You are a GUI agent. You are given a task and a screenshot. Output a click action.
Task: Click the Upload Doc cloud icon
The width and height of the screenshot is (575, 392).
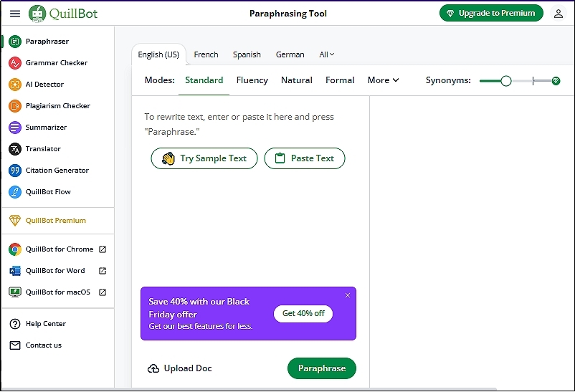153,368
